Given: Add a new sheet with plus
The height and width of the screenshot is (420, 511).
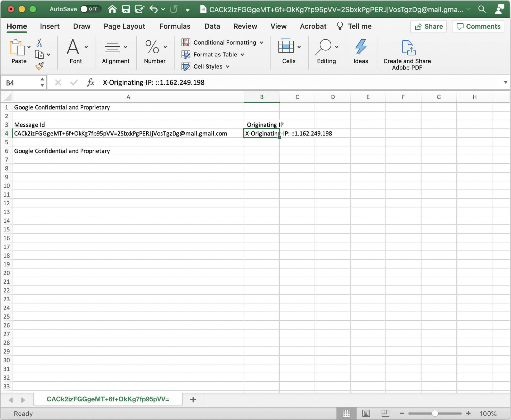Looking at the screenshot, I should tap(193, 399).
